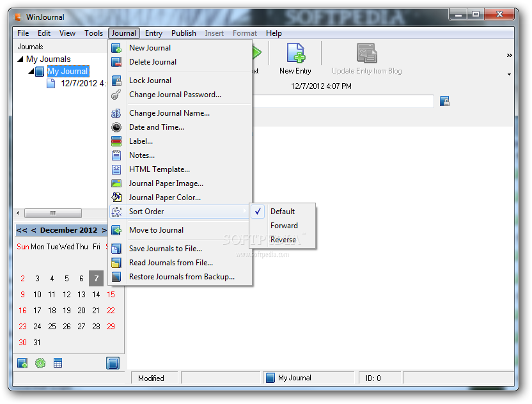
Task: Click the New Journal menu icon
Action: coord(116,48)
